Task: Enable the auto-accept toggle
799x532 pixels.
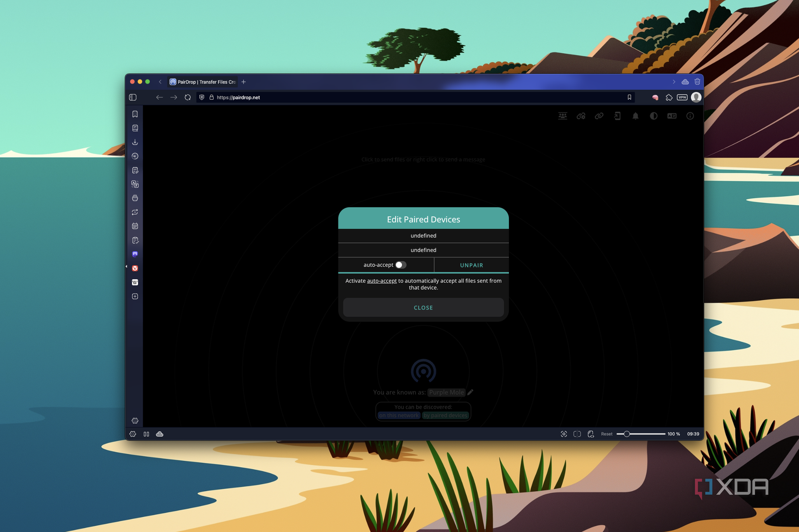Action: (x=400, y=265)
